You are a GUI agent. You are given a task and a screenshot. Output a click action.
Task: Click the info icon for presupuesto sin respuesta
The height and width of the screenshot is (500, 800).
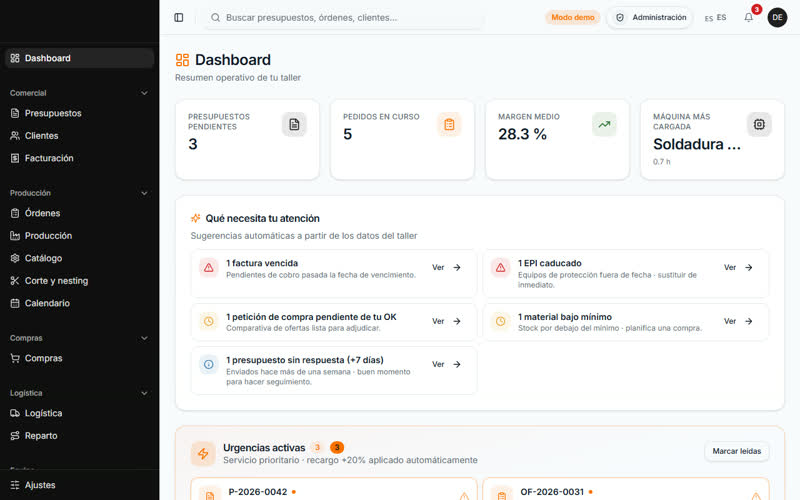(x=209, y=364)
